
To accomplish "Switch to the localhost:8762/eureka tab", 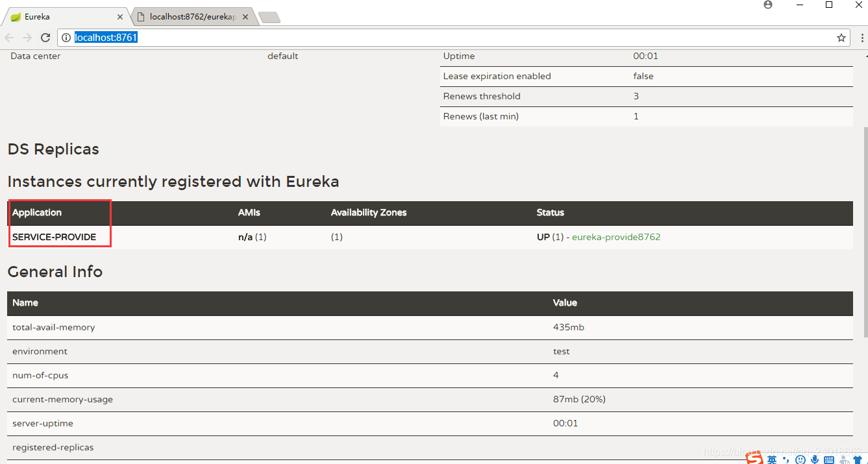I will point(193,17).
